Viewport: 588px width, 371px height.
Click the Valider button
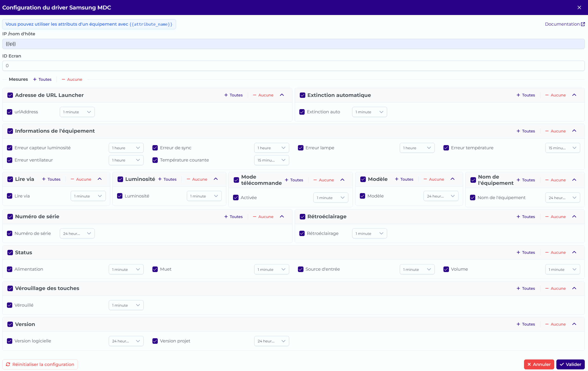coord(570,364)
